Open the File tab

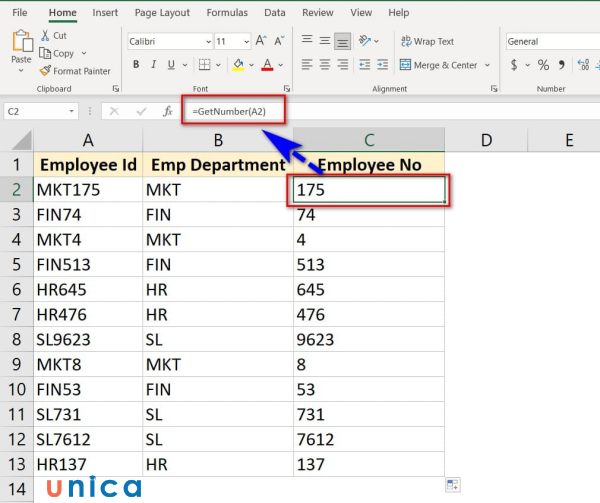[20, 13]
